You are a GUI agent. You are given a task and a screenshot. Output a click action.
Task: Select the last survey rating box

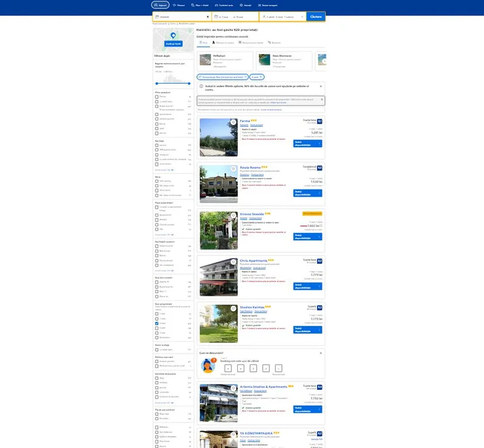coord(278,368)
